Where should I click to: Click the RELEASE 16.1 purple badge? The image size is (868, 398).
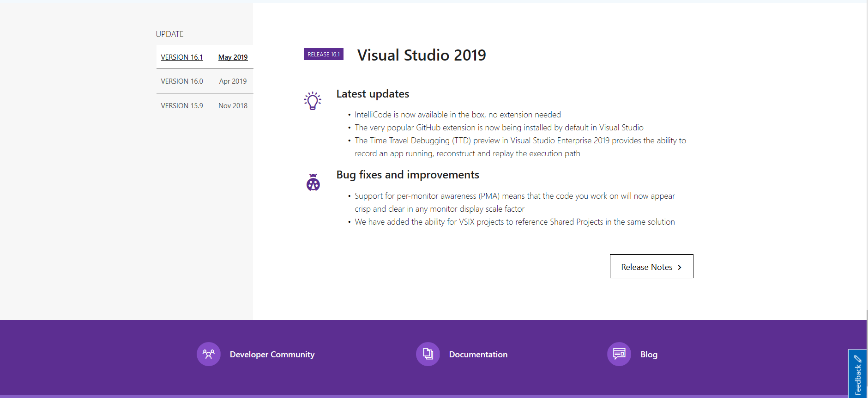(x=324, y=54)
